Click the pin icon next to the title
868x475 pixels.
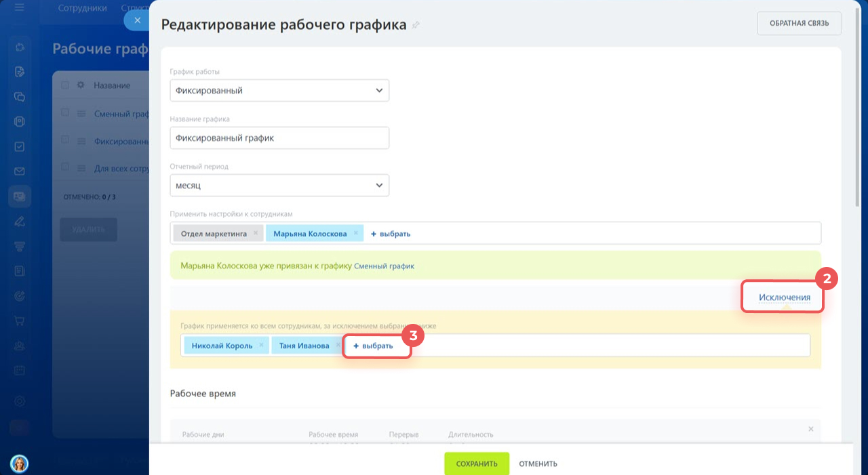pyautogui.click(x=416, y=26)
